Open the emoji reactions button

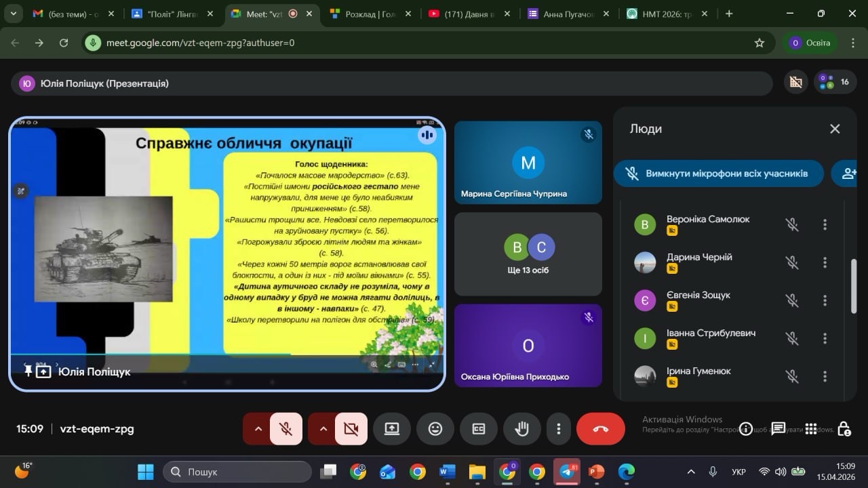click(435, 429)
